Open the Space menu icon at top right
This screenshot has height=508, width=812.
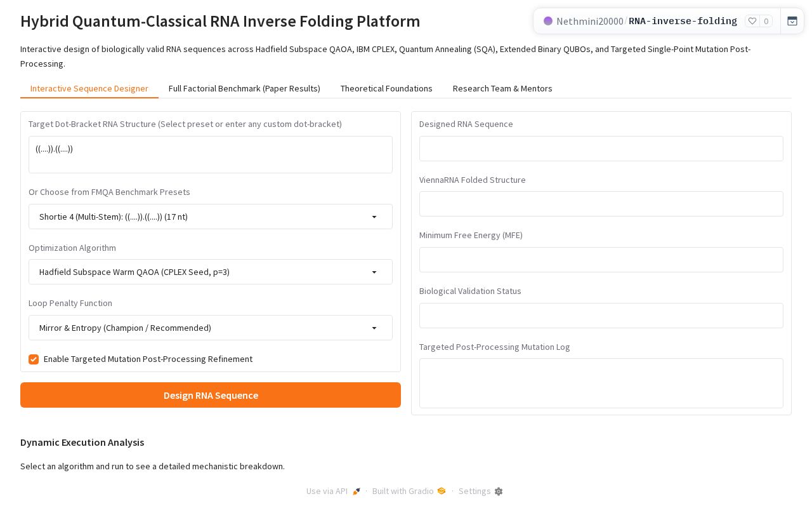pyautogui.click(x=792, y=21)
